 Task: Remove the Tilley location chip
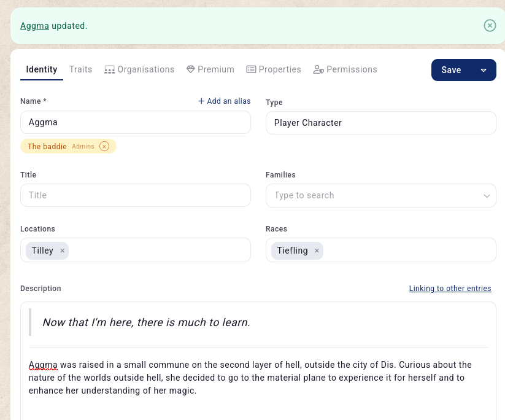[x=62, y=250]
